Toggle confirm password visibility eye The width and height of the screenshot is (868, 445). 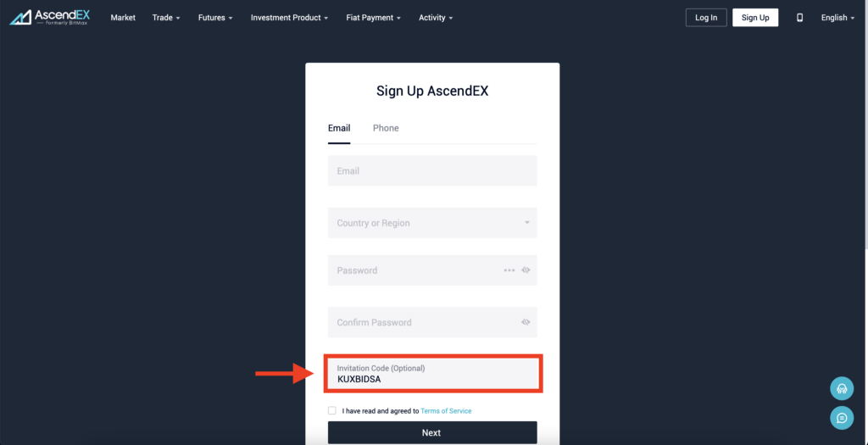tap(526, 322)
